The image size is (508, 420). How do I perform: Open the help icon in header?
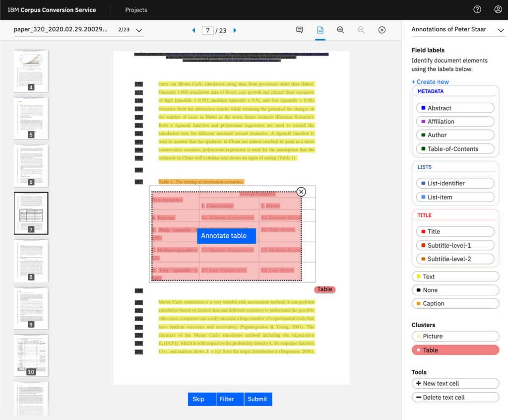click(477, 9)
